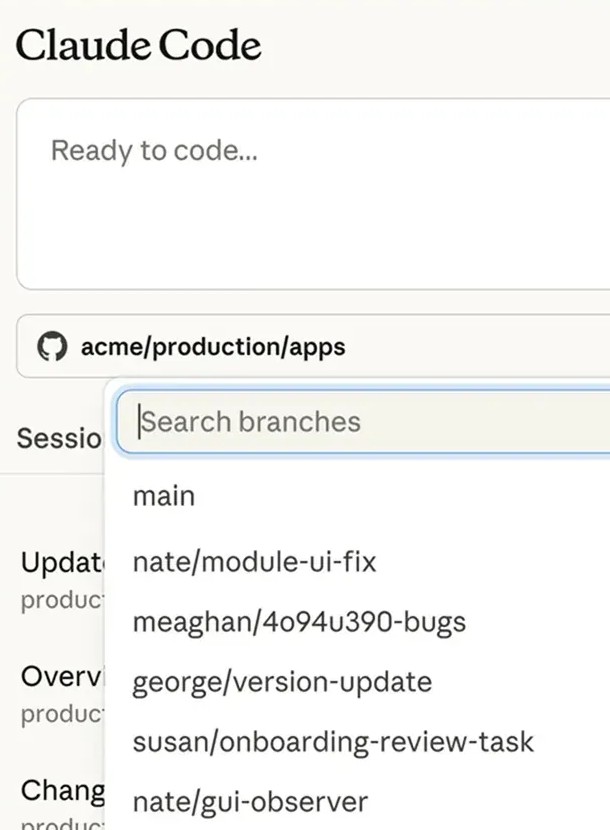610x830 pixels.
Task: Click the Claude Code heading
Action: (x=139, y=45)
